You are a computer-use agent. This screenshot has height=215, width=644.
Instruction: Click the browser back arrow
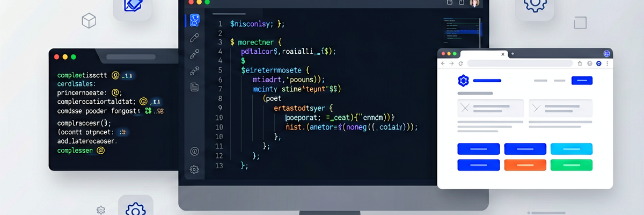coord(443,63)
